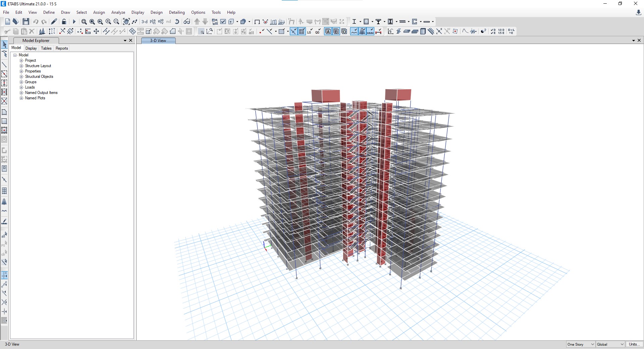Image resolution: width=644 pixels, height=349 pixels.
Task: Expand the Loads tree node
Action: click(21, 87)
